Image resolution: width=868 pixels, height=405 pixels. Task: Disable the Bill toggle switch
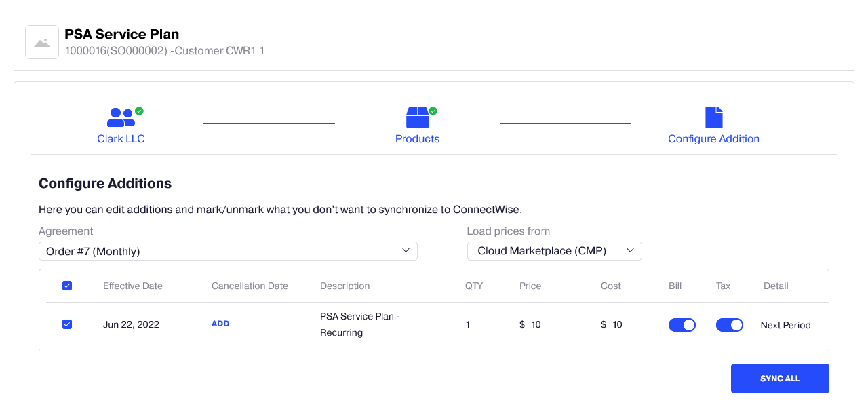click(x=682, y=325)
